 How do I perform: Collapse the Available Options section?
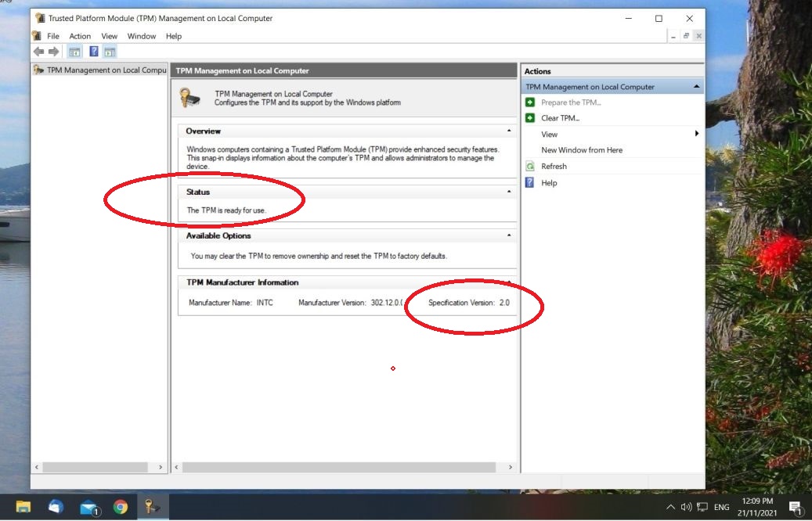click(509, 235)
